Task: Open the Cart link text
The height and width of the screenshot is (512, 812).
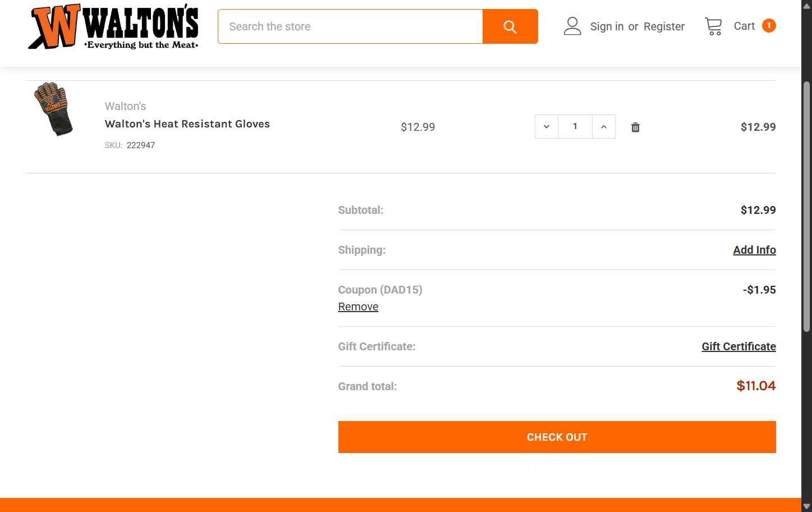Action: (x=744, y=26)
